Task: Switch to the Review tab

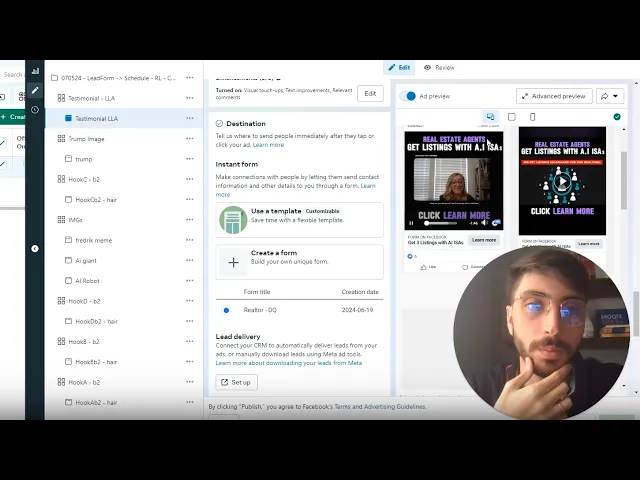Action: pyautogui.click(x=439, y=68)
